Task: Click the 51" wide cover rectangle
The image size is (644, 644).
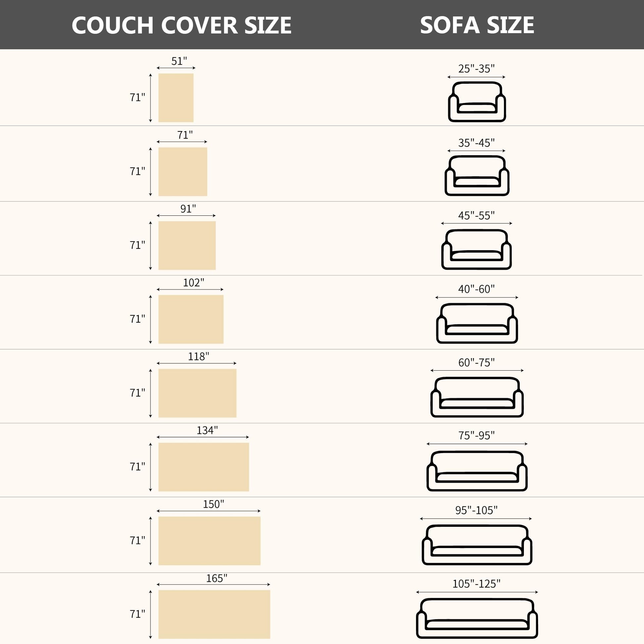Action: click(x=176, y=98)
